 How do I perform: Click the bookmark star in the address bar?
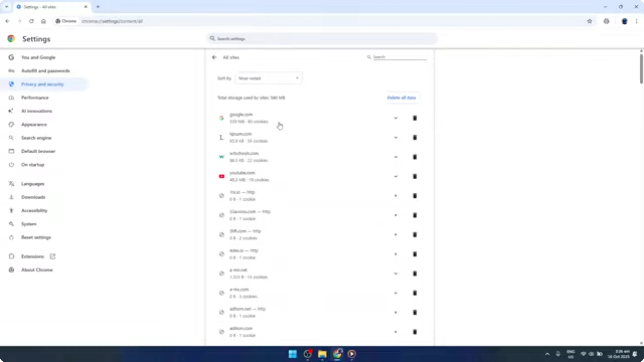click(590, 21)
